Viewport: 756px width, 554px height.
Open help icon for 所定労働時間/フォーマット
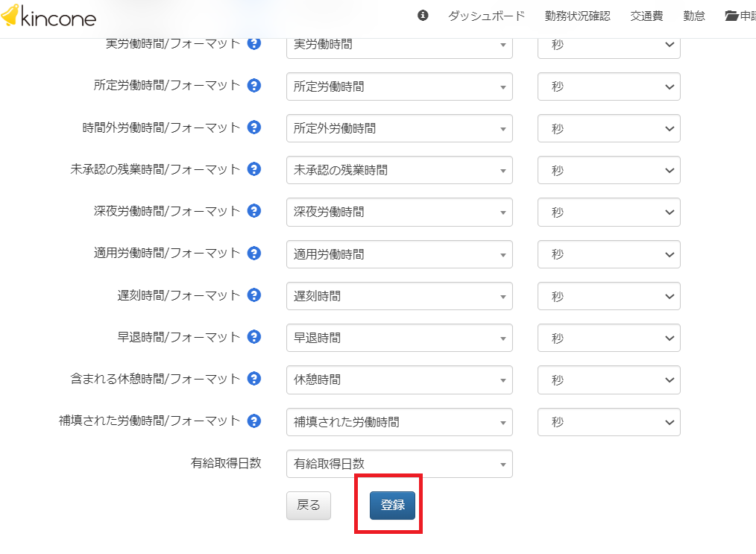(x=254, y=85)
